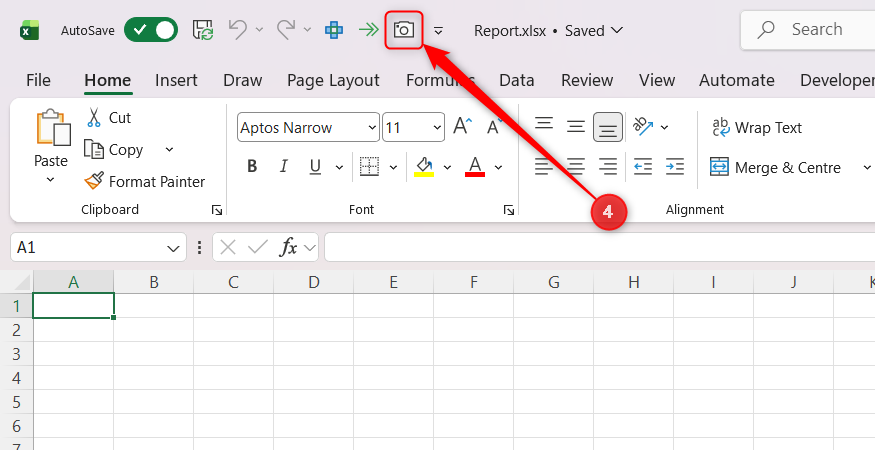Open the File tab

click(x=38, y=80)
